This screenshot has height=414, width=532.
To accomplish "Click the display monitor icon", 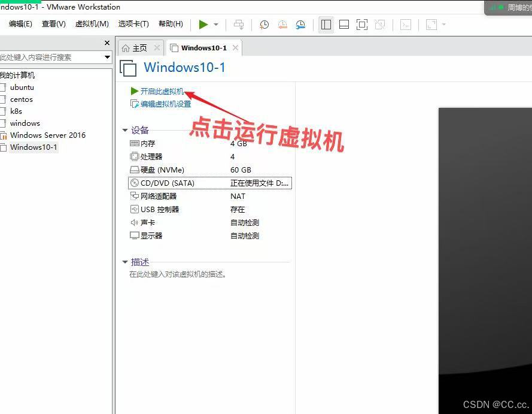I will click(x=135, y=235).
